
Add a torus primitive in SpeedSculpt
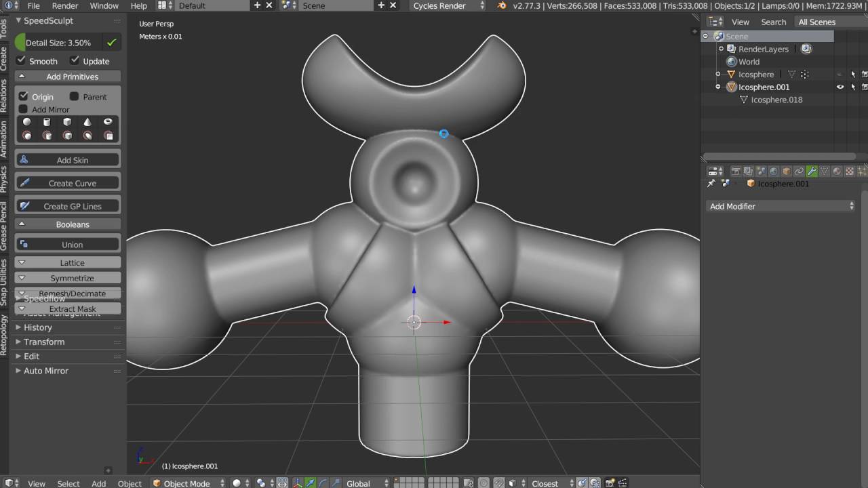click(x=108, y=122)
